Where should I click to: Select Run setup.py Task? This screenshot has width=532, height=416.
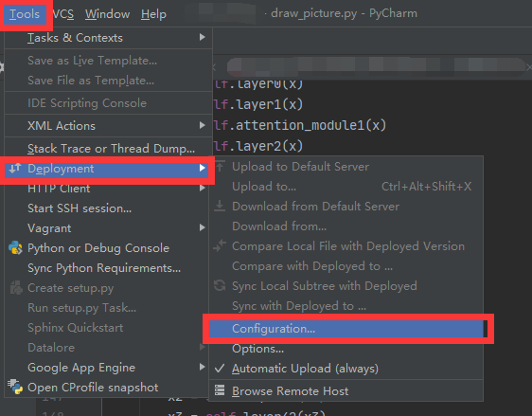[x=108, y=308]
